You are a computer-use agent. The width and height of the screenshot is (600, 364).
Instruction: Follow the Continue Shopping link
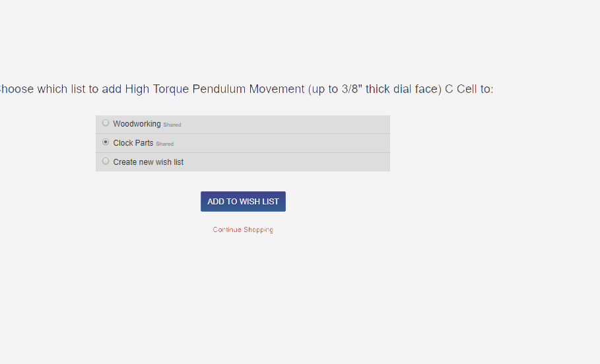click(243, 229)
